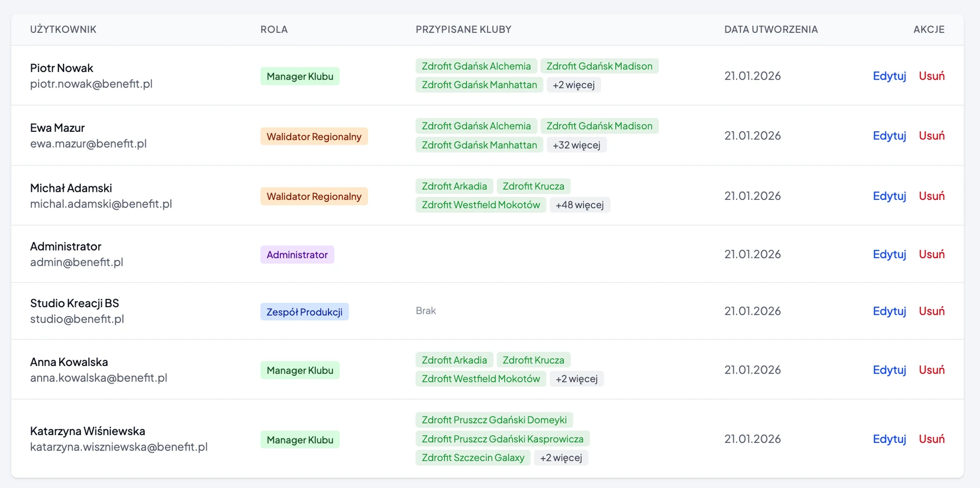Delete the Administrator account
The height and width of the screenshot is (488, 980).
point(932,254)
